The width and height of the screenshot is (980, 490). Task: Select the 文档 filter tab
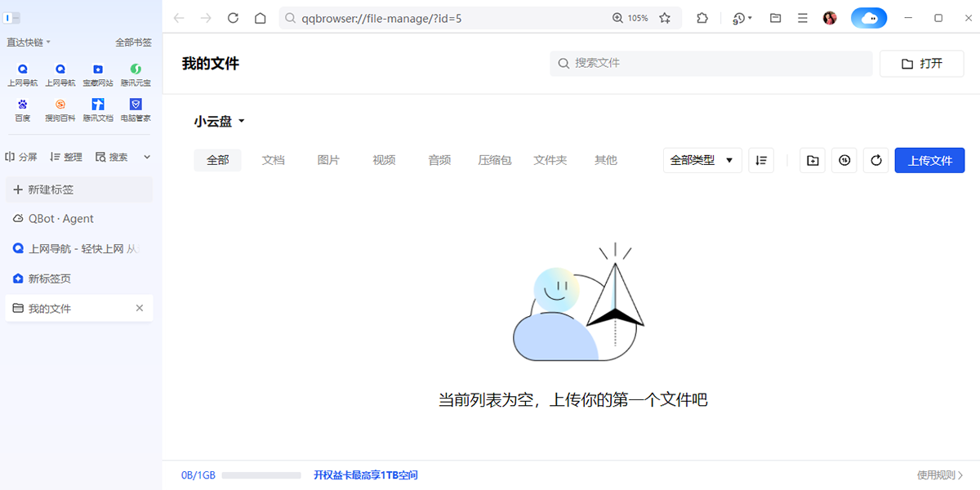274,160
